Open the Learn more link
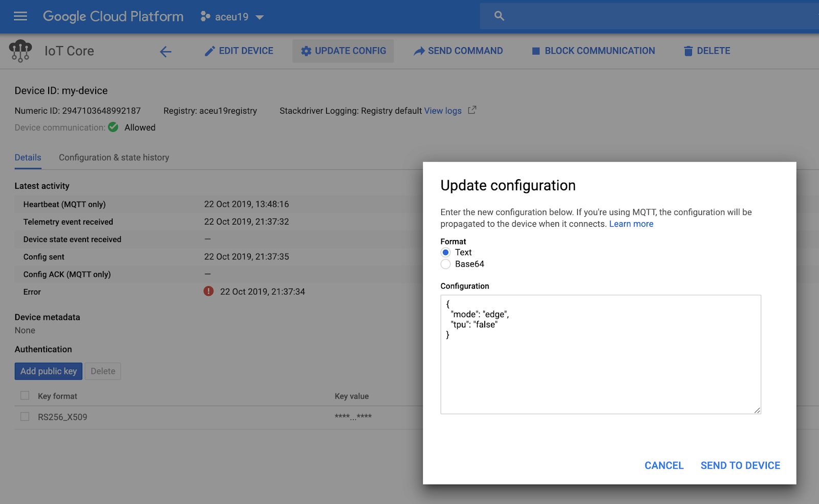 [x=631, y=224]
